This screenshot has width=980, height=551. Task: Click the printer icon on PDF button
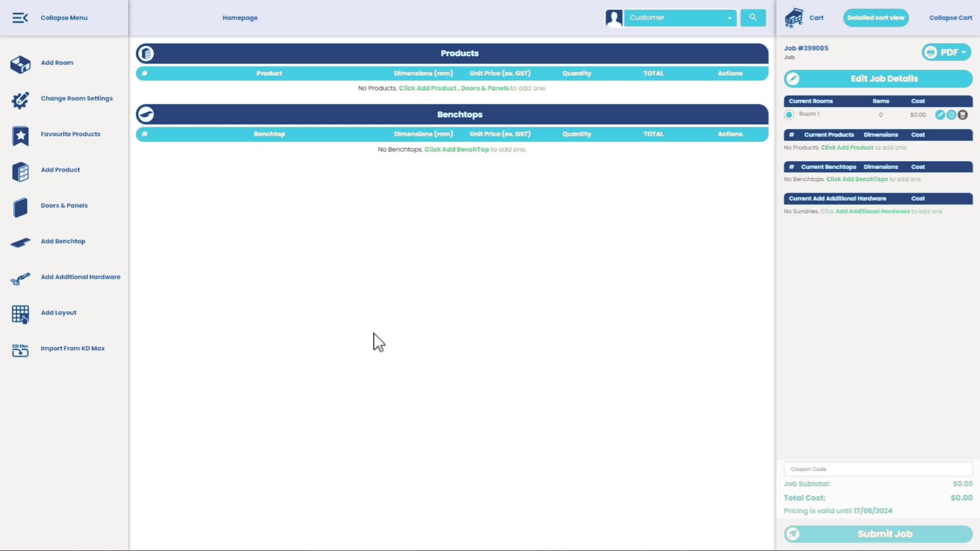931,52
